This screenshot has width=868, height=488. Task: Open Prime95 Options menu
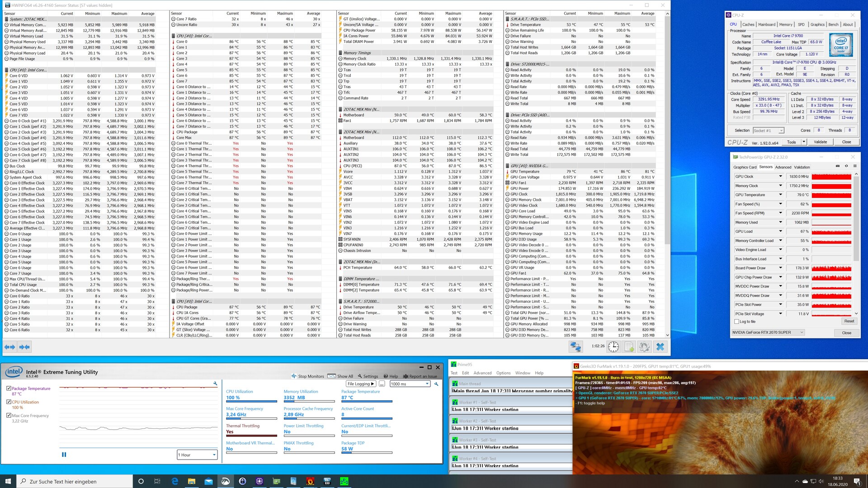(x=503, y=373)
